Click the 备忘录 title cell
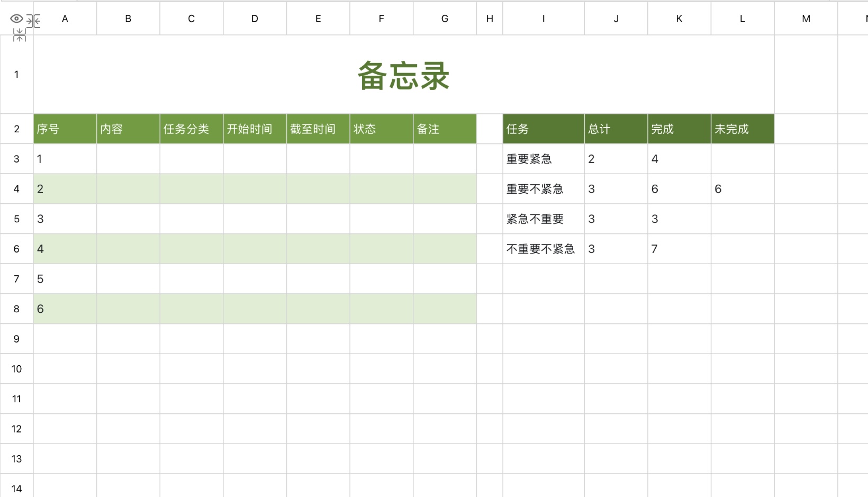Viewport: 868px width, 497px height. click(404, 75)
